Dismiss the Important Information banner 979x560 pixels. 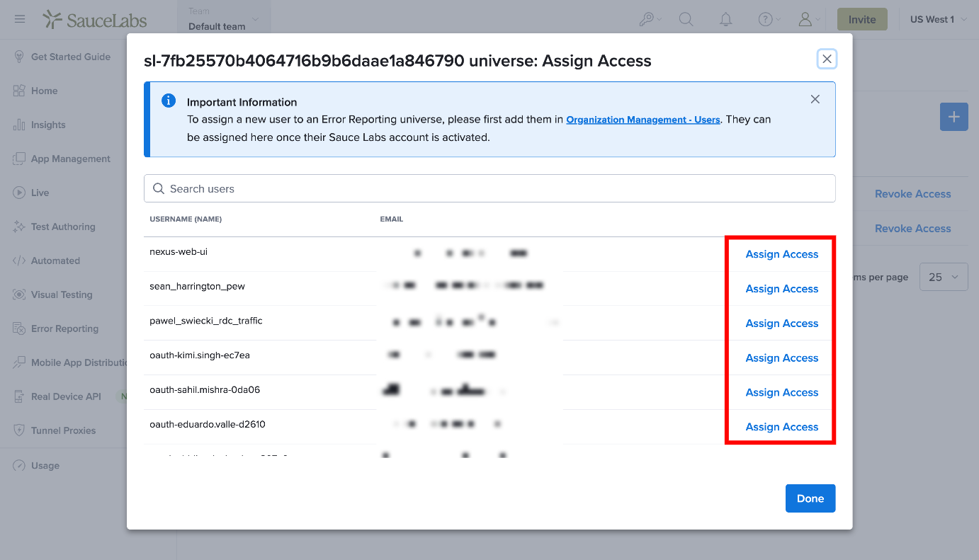815,99
